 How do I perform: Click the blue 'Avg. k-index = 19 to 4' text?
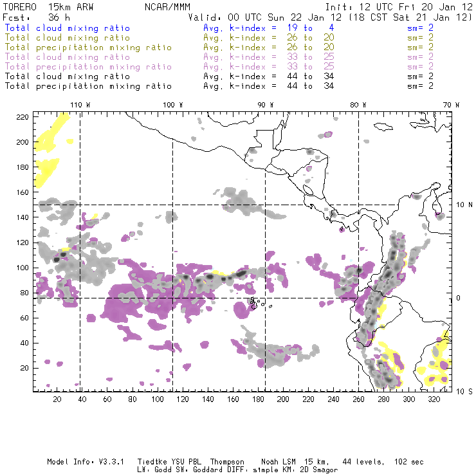(269, 28)
